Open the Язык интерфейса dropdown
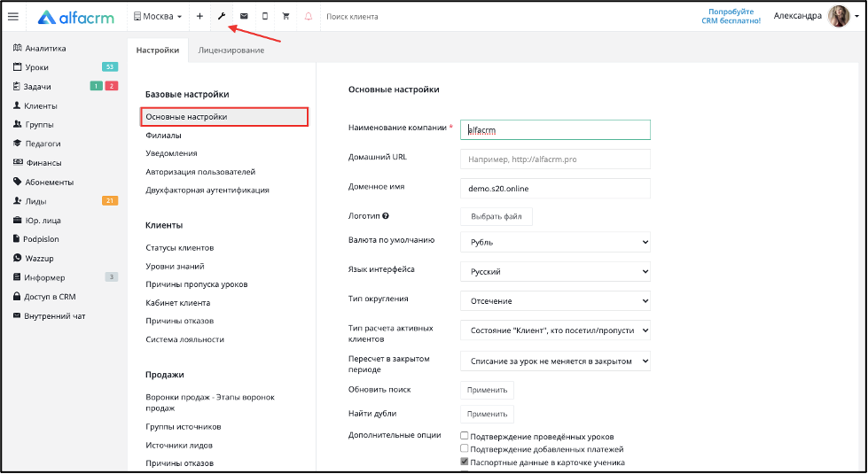This screenshot has height=474, width=868. tap(555, 272)
